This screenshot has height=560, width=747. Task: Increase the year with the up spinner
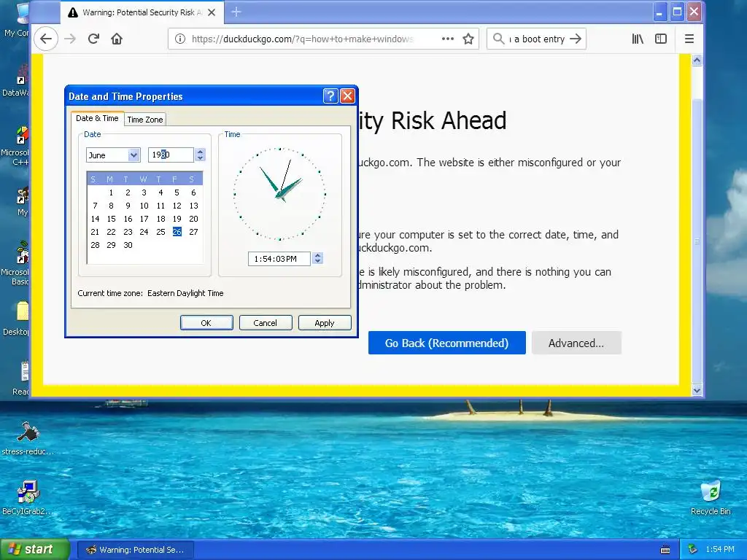tap(201, 152)
